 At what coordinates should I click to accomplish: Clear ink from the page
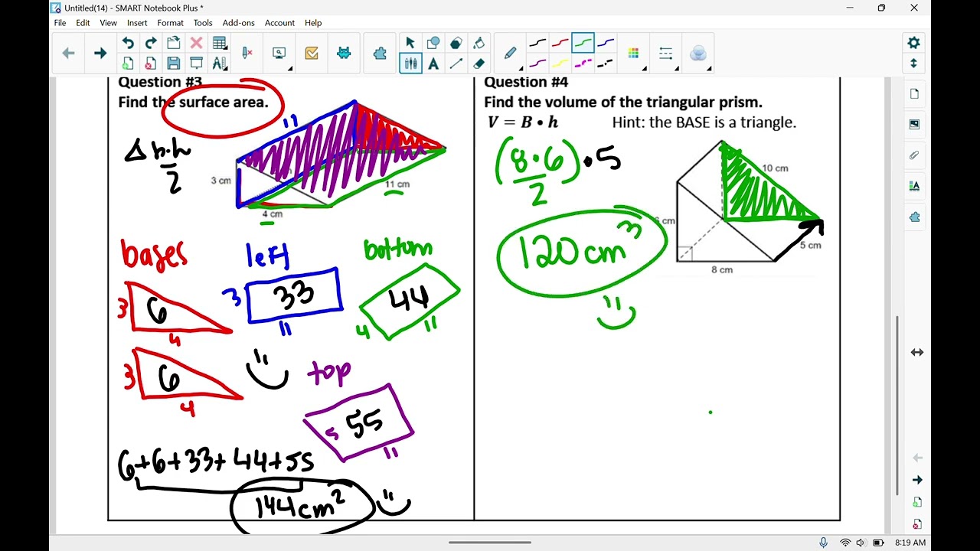click(x=247, y=53)
